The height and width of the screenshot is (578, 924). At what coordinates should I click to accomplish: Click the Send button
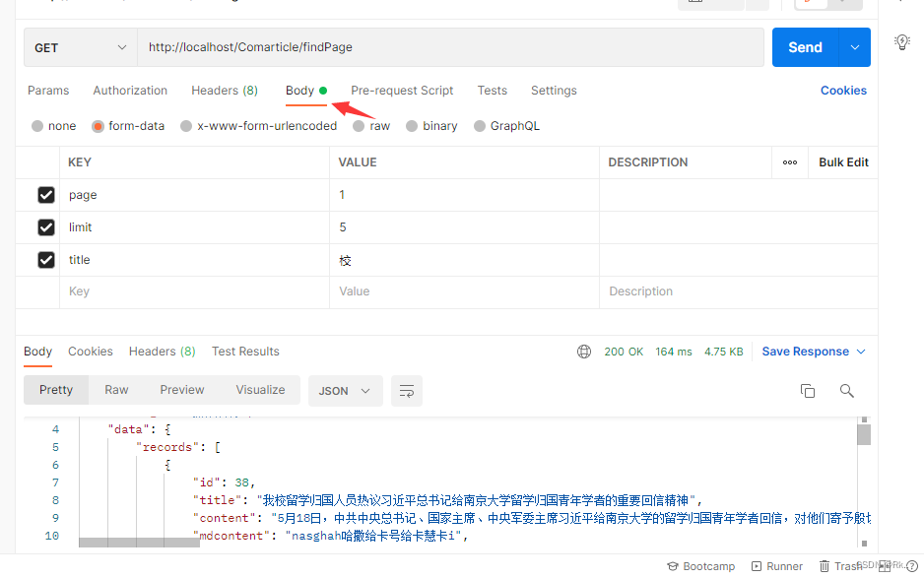point(805,46)
